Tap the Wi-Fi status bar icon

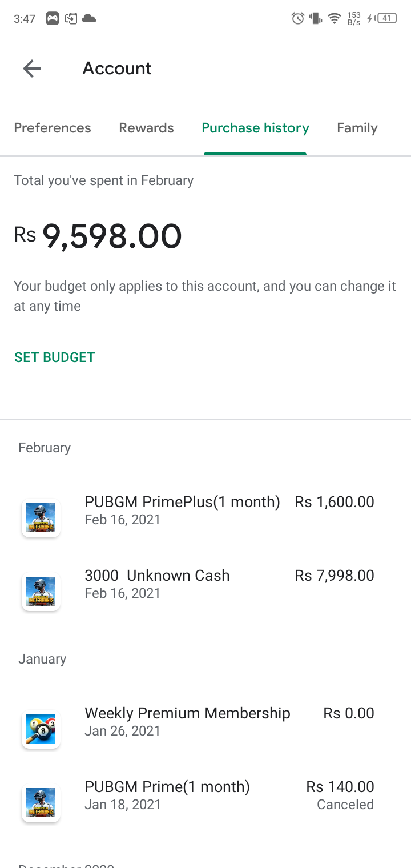click(x=334, y=18)
